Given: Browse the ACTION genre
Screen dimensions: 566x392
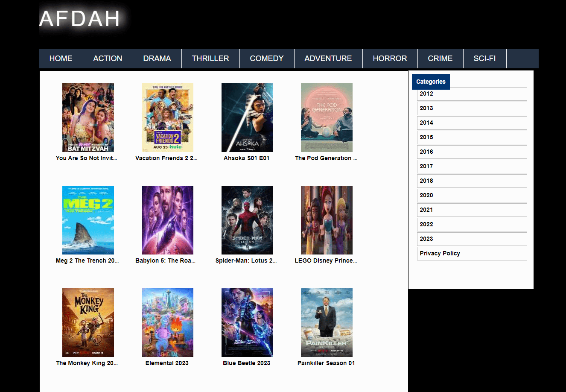Looking at the screenshot, I should [x=108, y=59].
